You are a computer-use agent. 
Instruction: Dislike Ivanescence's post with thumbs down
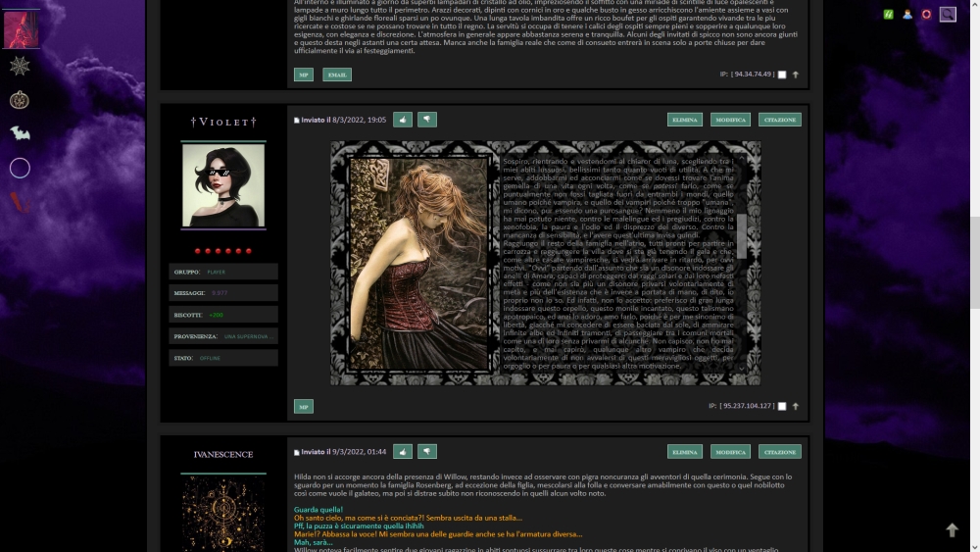427,451
